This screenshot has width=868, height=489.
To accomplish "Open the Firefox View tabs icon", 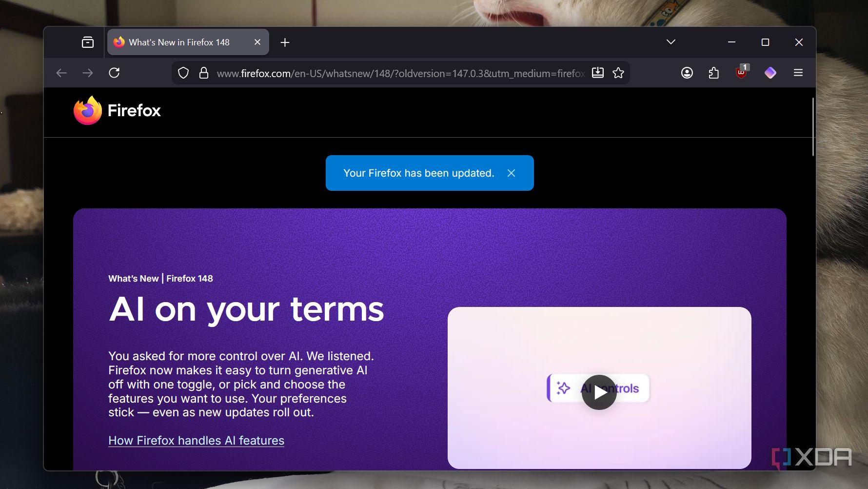I will point(88,42).
